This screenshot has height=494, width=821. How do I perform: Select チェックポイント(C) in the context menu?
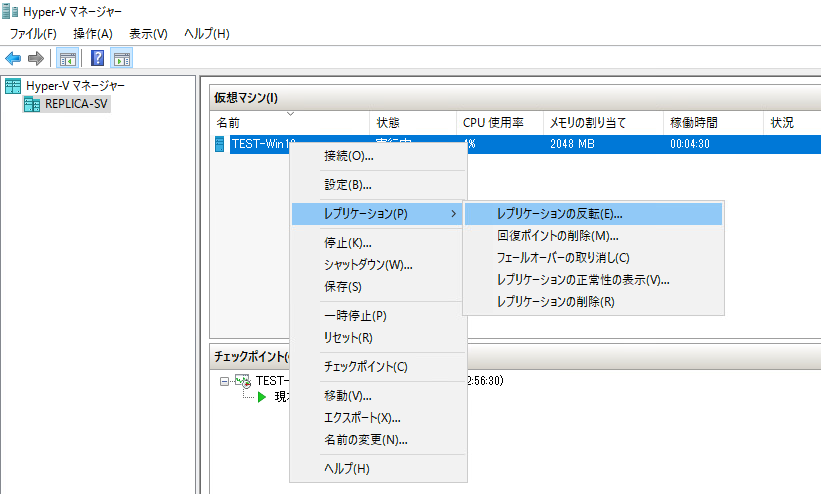378,367
